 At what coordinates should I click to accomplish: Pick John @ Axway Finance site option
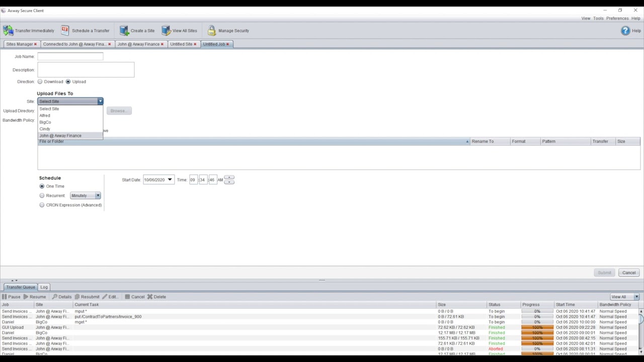click(70, 136)
